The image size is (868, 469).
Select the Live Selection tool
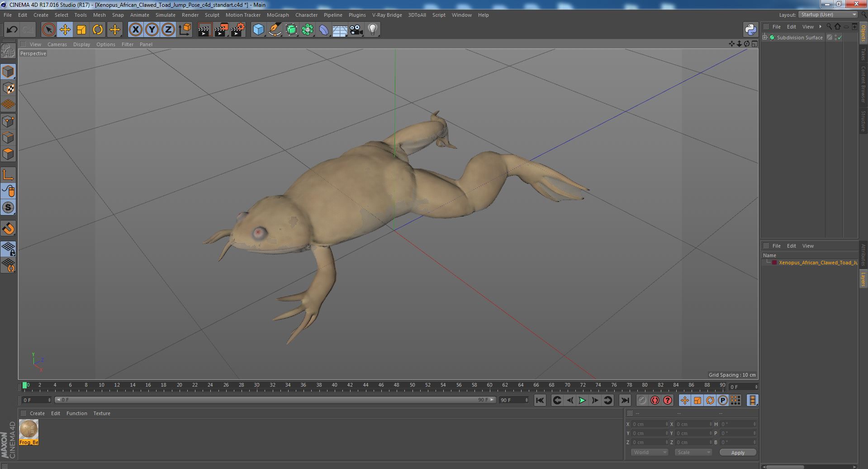48,30
